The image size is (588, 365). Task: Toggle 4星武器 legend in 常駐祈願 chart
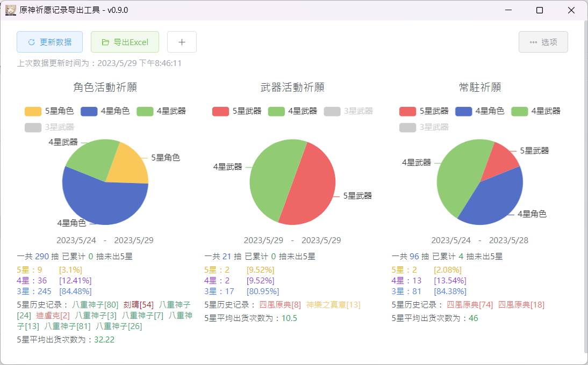(535, 111)
